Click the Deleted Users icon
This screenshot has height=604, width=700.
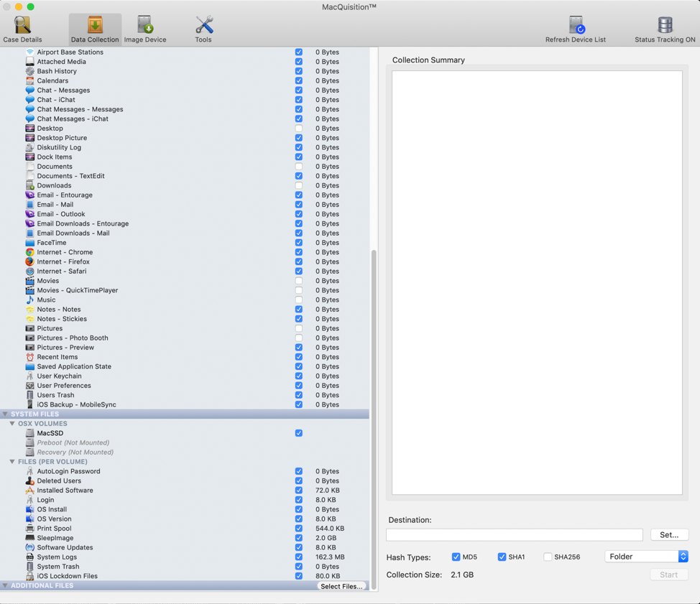(30, 481)
